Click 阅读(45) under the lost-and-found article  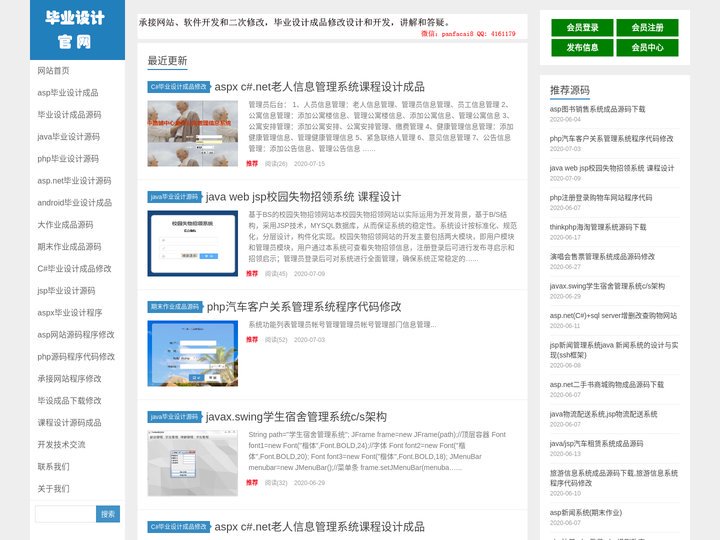[x=276, y=274]
